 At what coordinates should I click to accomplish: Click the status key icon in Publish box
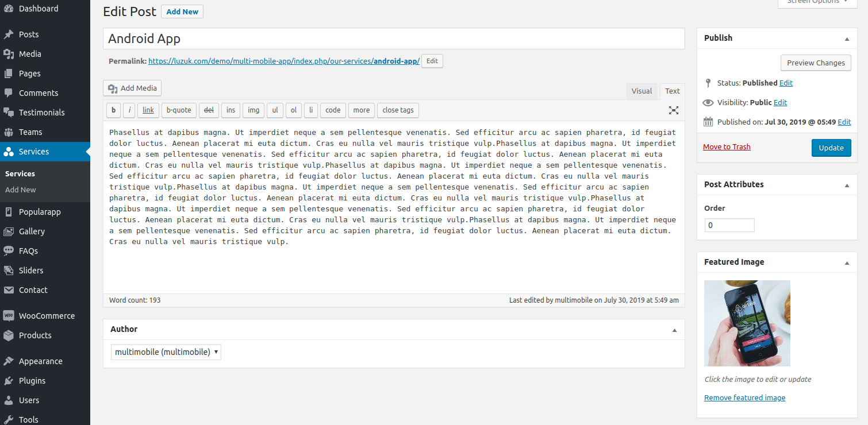708,83
